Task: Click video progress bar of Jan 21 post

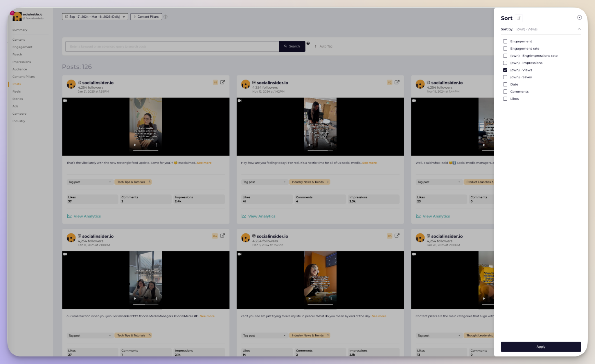Action: click(146, 151)
